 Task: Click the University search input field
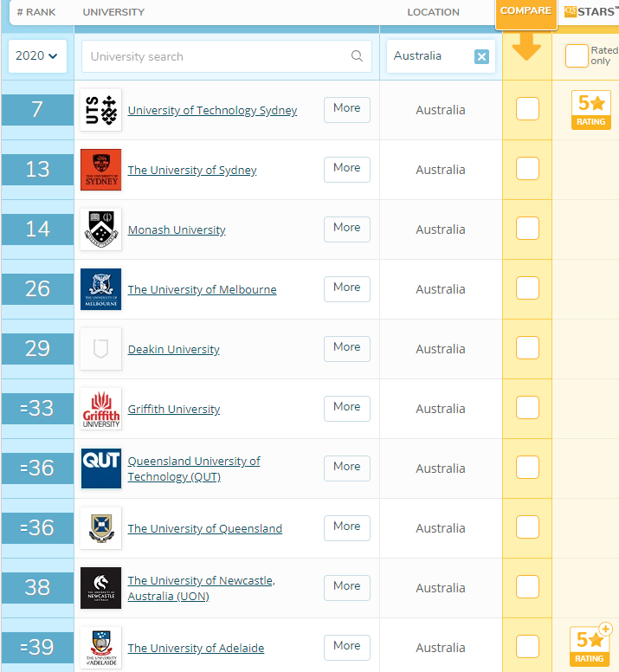[x=216, y=56]
